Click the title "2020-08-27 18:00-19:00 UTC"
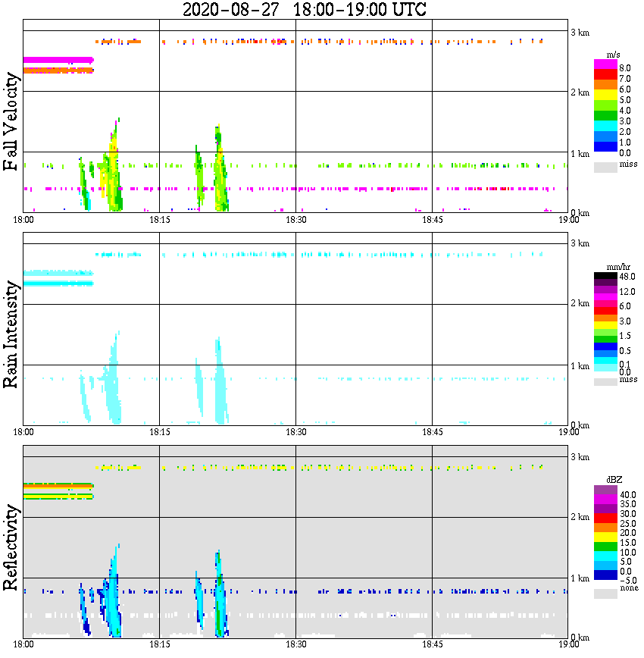644x658 pixels. click(x=304, y=9)
